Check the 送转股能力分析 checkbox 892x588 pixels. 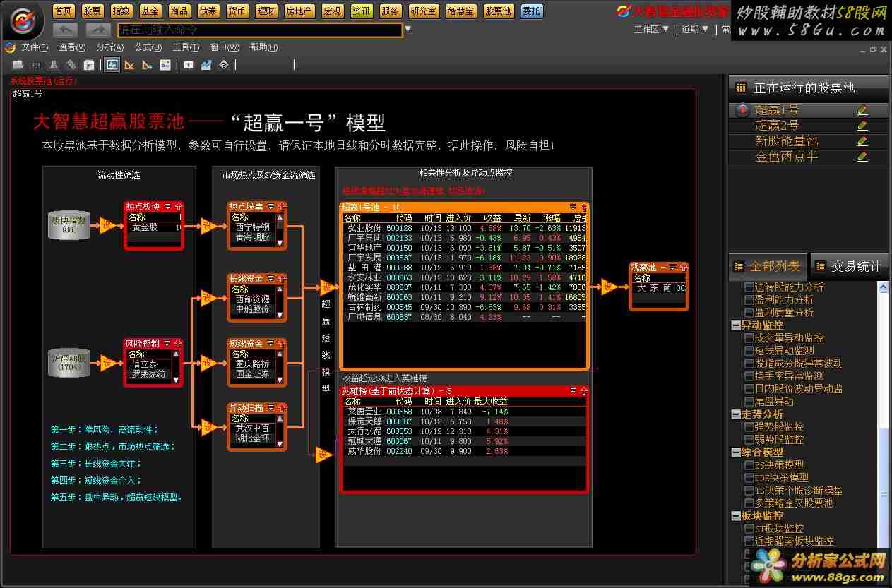click(x=749, y=287)
